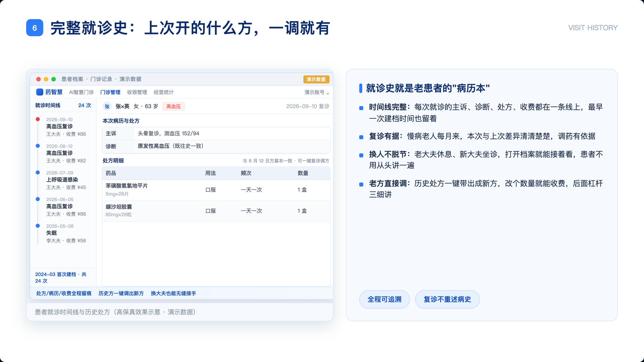
Task: Switch to the 门诊管理 tab
Action: (x=110, y=92)
